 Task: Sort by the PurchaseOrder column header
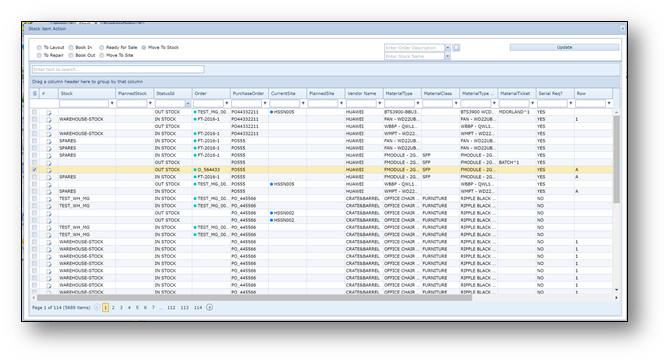coord(249,94)
